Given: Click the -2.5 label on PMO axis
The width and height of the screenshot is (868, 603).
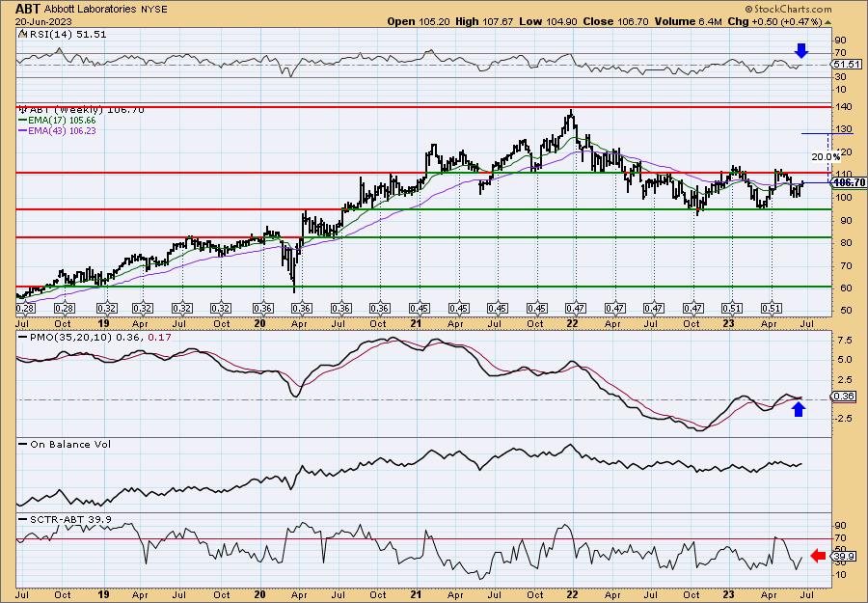Looking at the screenshot, I should [x=844, y=419].
